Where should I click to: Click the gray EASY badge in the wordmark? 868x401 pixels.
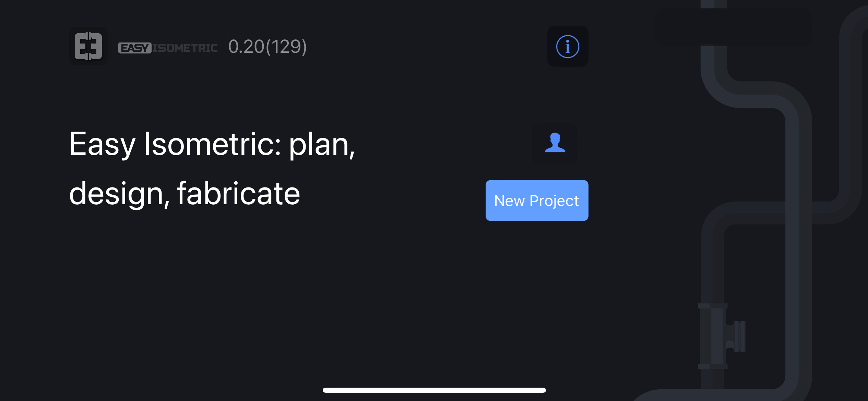[134, 48]
